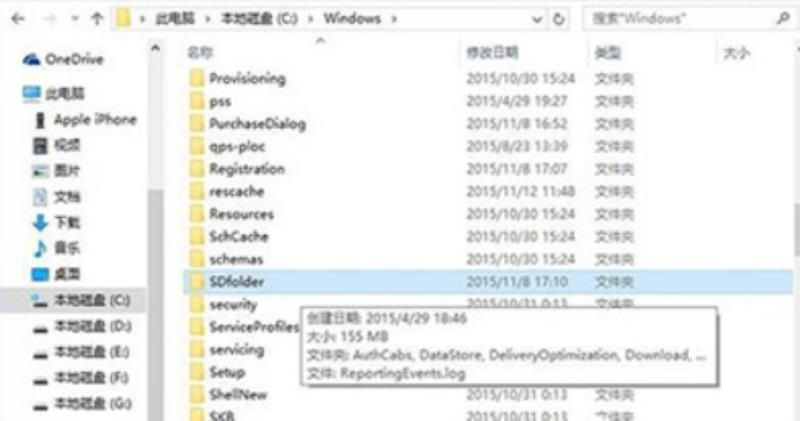The height and width of the screenshot is (421, 800).
Task: Open the address bar history dropdown
Action: pos(537,19)
